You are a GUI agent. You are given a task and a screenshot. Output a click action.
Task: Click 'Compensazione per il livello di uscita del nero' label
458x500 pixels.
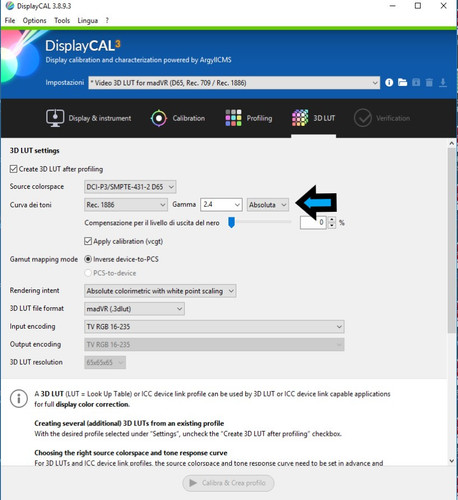point(152,223)
